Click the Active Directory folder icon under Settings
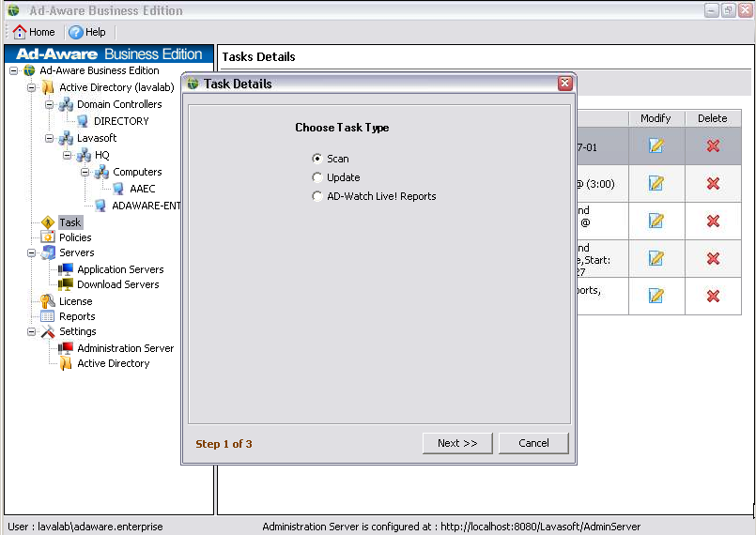Screen dimensions: 756x535 [x=66, y=363]
